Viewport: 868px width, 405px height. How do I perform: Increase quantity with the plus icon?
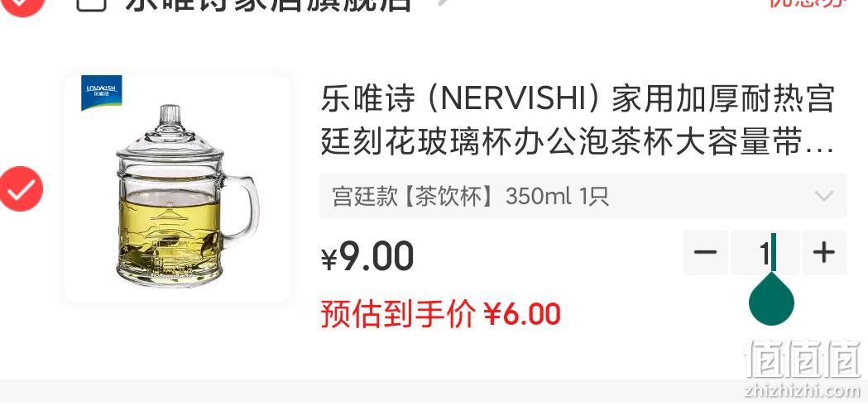(823, 252)
